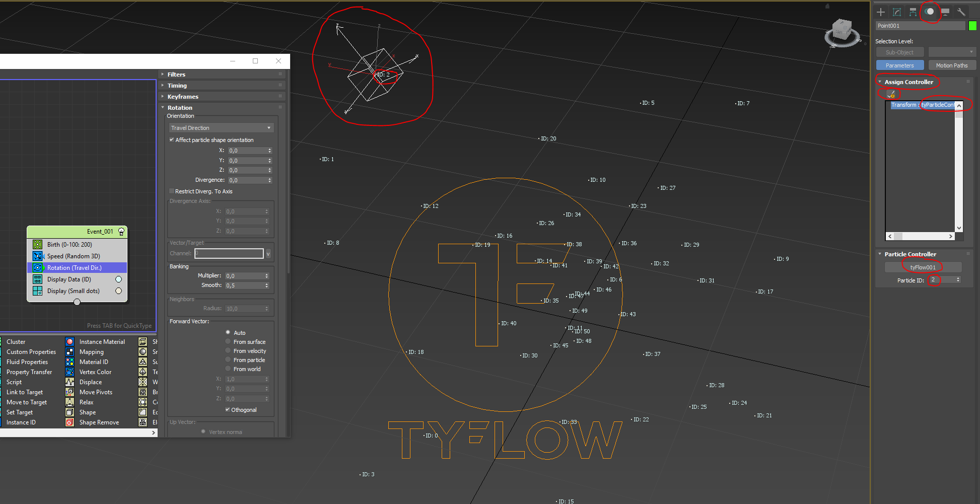
Task: Click the controller list vertical scrollbar down arrow
Action: point(959,228)
